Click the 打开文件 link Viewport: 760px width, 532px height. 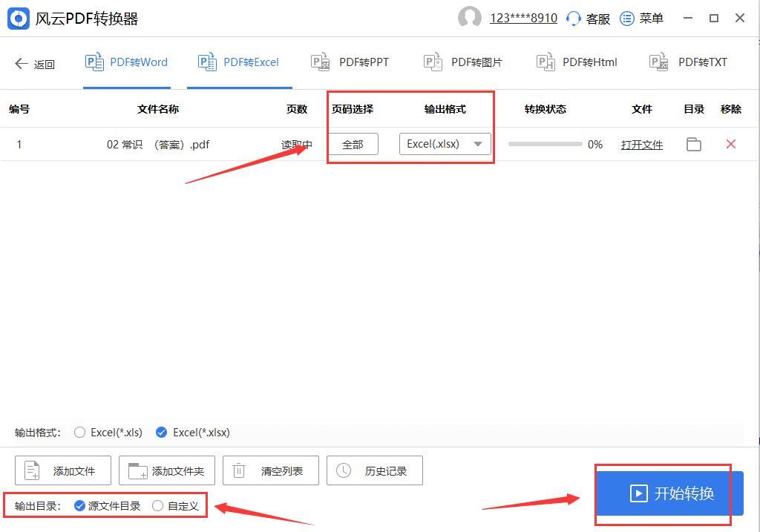click(642, 145)
